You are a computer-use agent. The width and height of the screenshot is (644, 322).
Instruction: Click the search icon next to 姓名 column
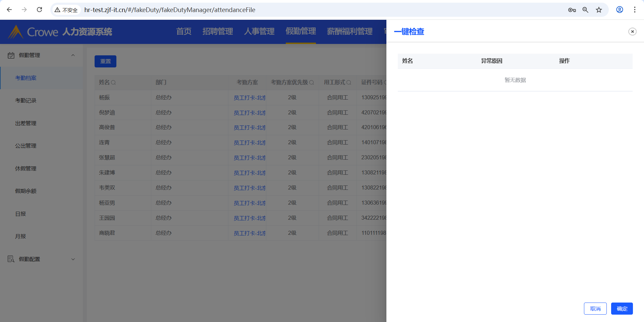click(x=113, y=83)
